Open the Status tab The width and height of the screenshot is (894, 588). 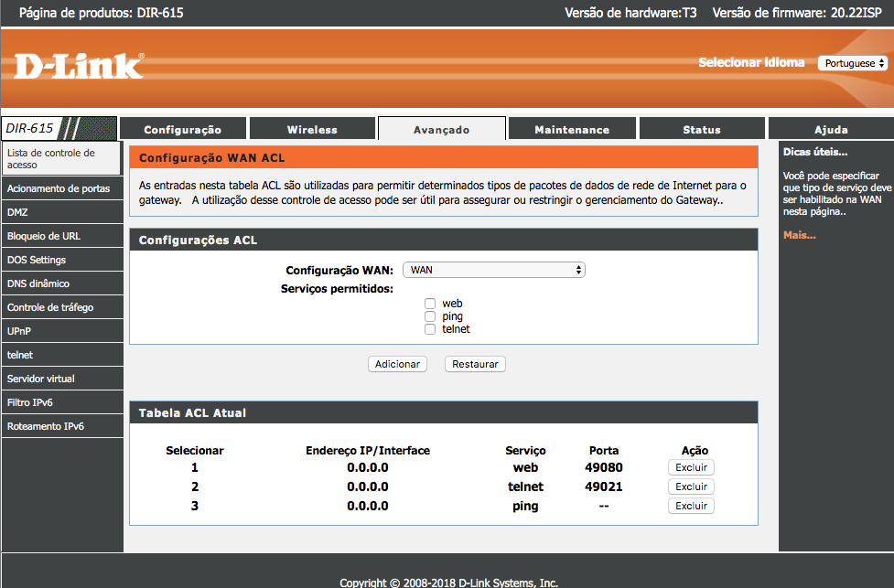(702, 129)
